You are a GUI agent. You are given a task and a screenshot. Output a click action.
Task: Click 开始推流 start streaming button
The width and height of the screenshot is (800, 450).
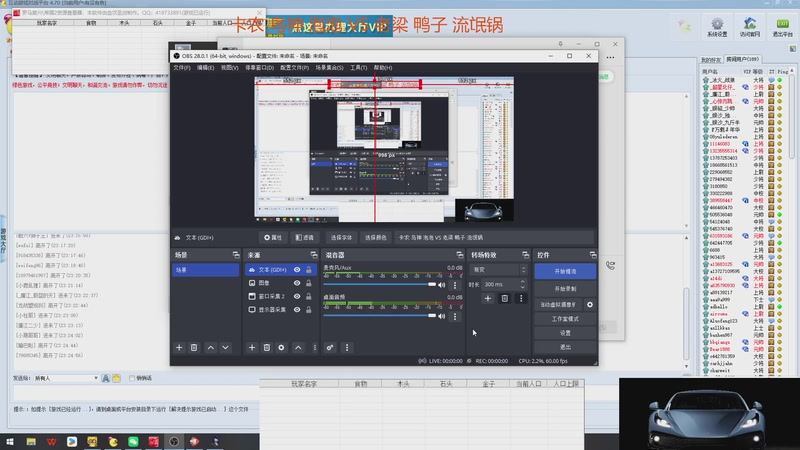(565, 271)
